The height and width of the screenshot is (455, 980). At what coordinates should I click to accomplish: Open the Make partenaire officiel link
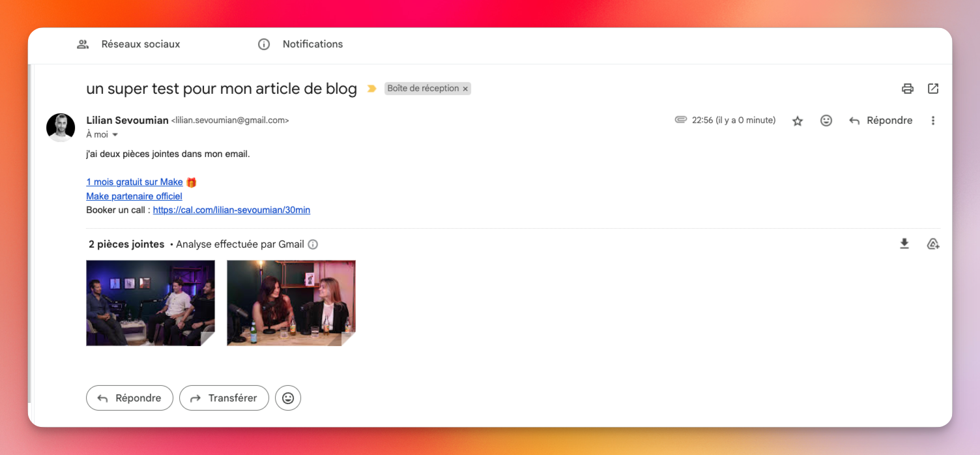click(134, 196)
